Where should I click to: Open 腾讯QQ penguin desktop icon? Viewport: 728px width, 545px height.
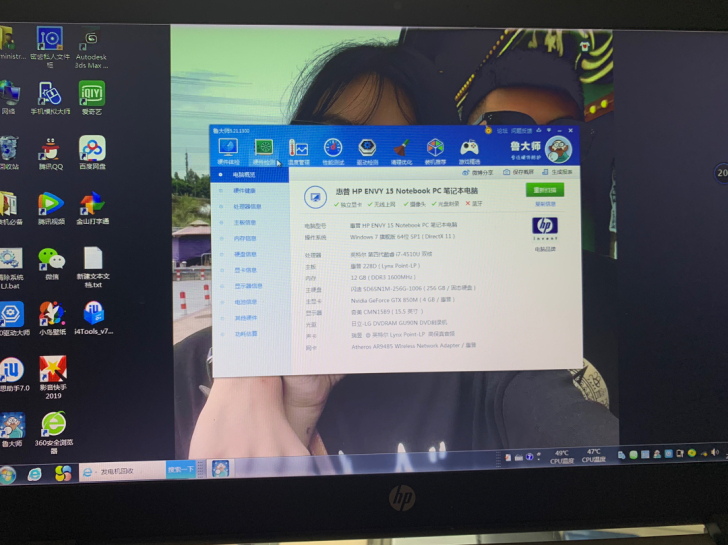tap(51, 153)
